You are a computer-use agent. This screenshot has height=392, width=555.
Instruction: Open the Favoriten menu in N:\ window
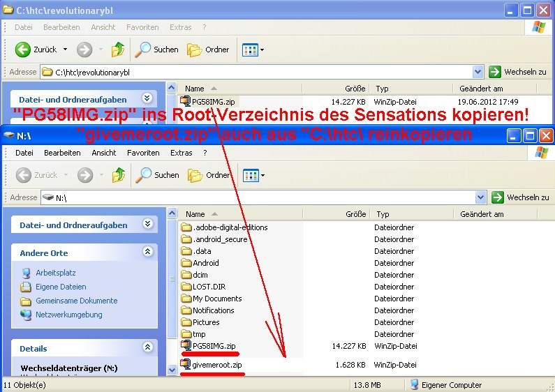tap(143, 153)
